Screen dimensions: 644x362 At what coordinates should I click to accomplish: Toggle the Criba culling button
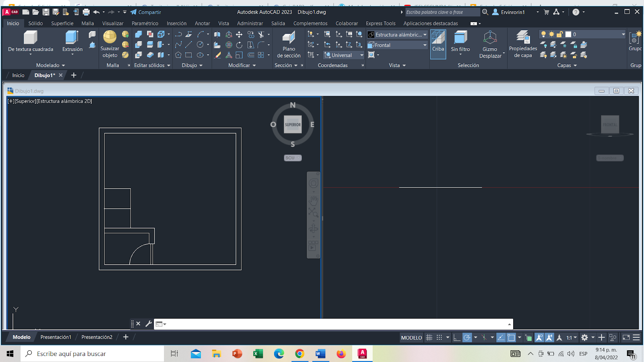pyautogui.click(x=438, y=44)
